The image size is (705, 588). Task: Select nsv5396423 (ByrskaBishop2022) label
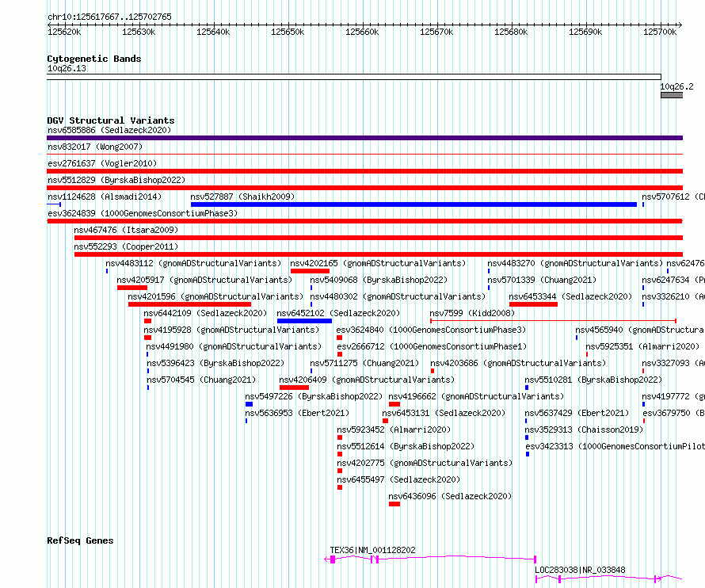[215, 363]
